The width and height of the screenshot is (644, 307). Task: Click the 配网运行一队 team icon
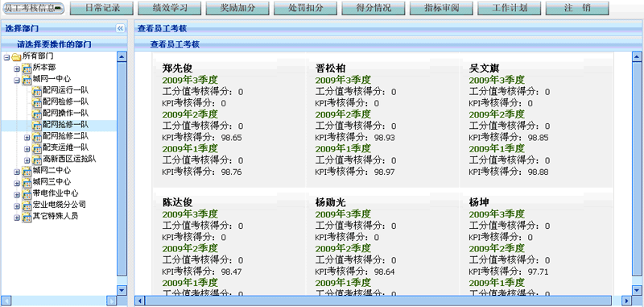click(x=37, y=91)
